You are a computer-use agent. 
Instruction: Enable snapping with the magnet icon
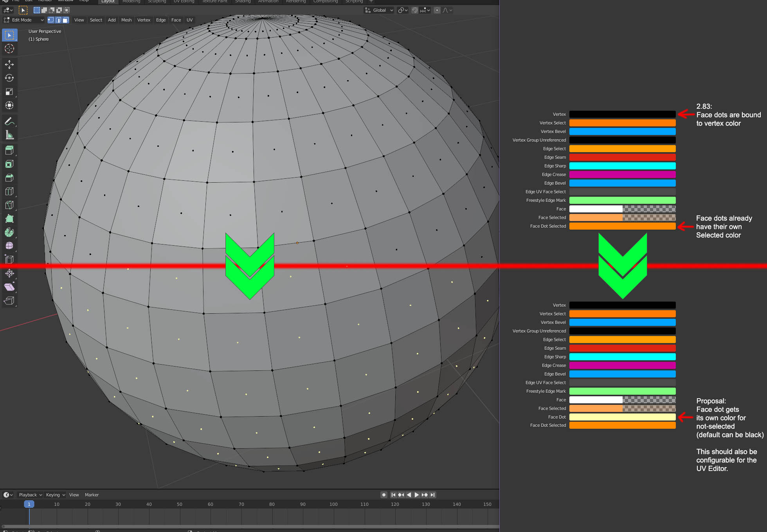click(415, 10)
